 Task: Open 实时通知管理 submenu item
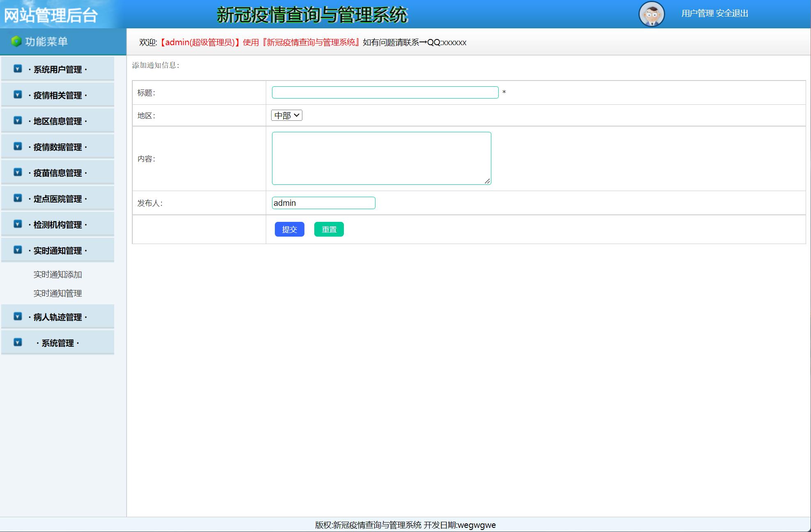pyautogui.click(x=58, y=293)
